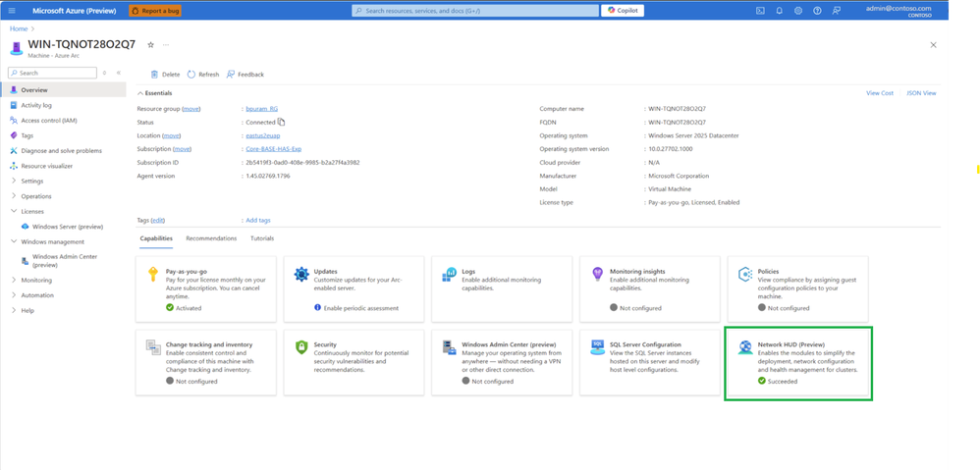Click Add tags link
This screenshot has height=470, width=980.
tap(258, 221)
